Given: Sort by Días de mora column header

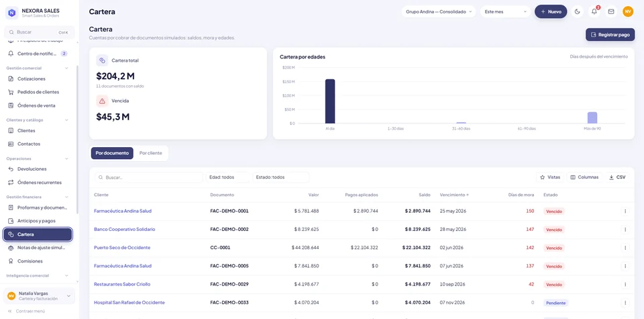Looking at the screenshot, I should [x=521, y=195].
